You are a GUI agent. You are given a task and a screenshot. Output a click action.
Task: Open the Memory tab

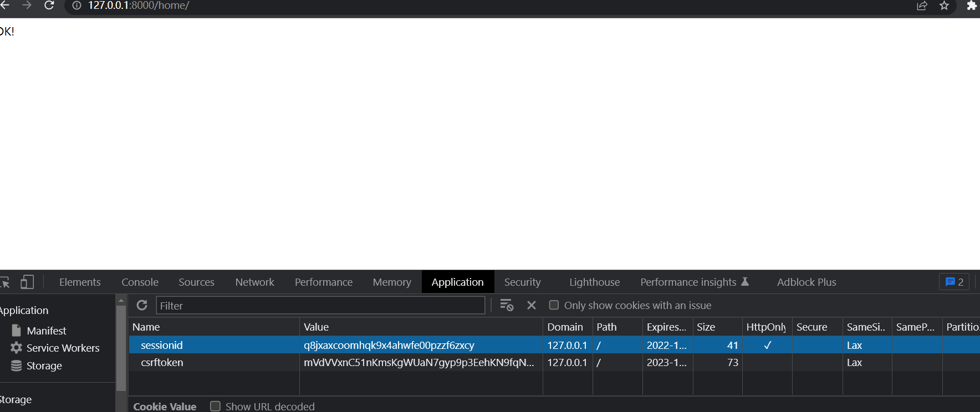point(392,282)
